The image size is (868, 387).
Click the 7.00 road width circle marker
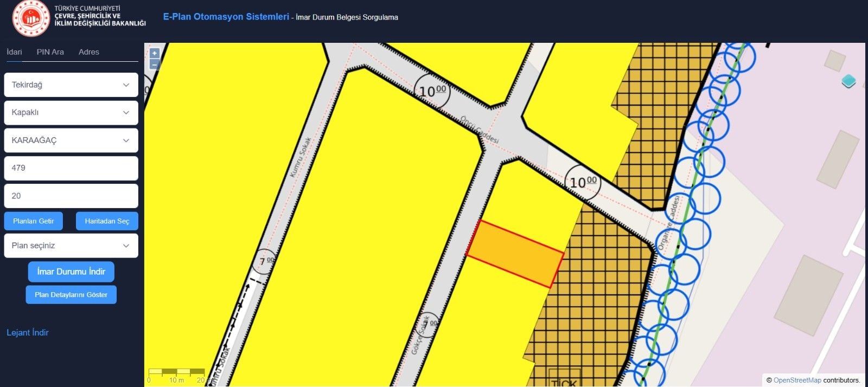[265, 262]
